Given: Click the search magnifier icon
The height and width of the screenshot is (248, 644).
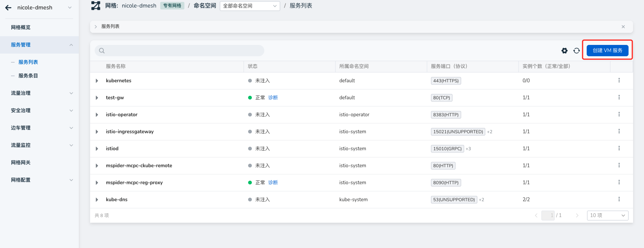Looking at the screenshot, I should (102, 51).
